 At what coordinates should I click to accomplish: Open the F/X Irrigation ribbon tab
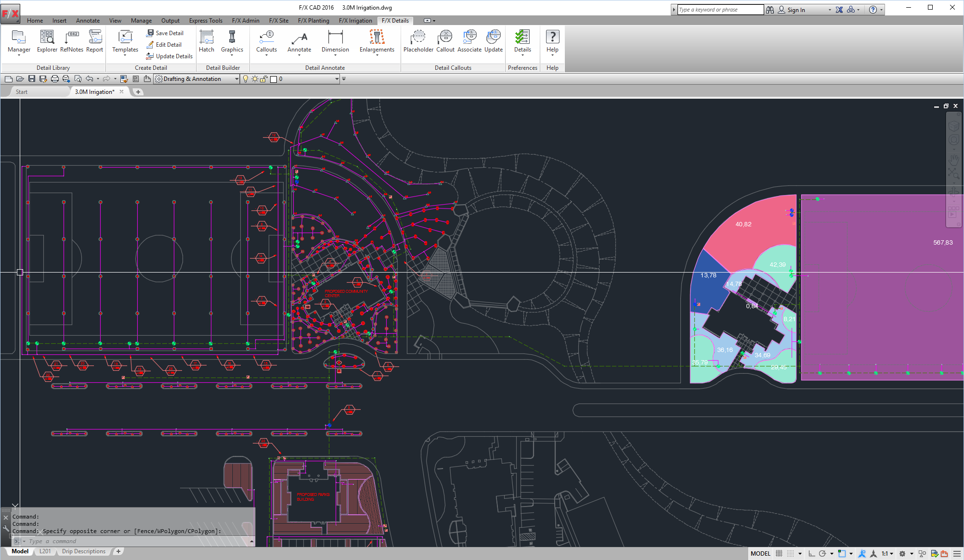point(355,21)
